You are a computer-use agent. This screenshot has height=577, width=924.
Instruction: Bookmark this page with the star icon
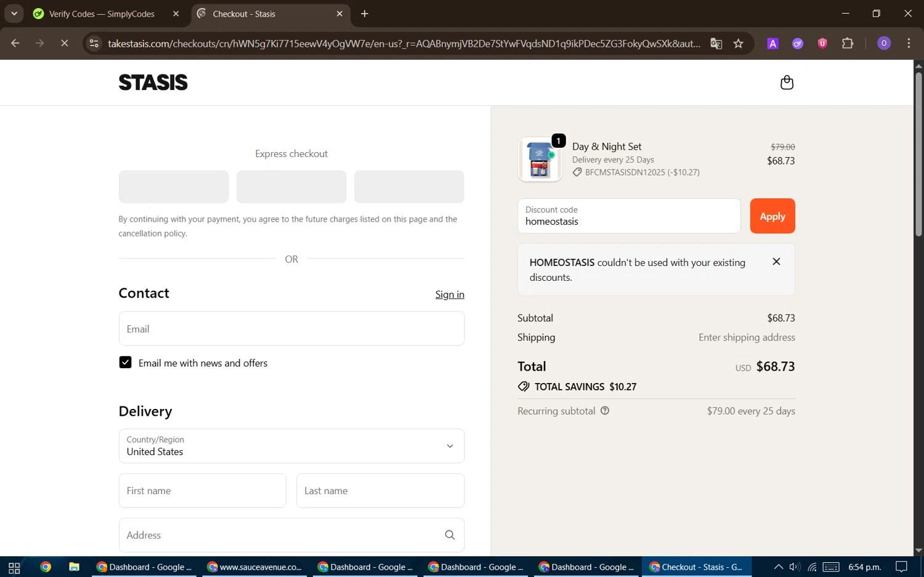(x=739, y=44)
